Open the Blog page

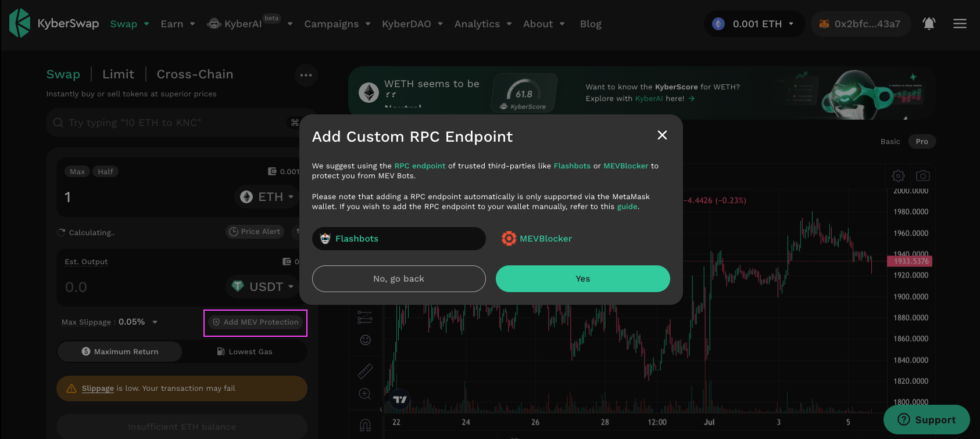click(591, 24)
